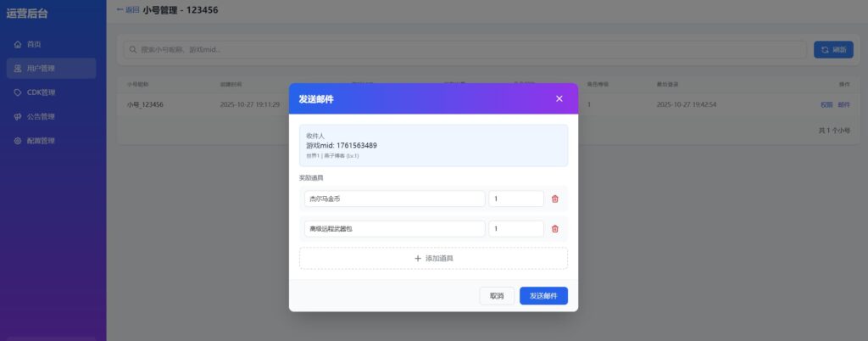Open the 高级远程武器包 item selector field
The image size is (868, 341).
395,229
